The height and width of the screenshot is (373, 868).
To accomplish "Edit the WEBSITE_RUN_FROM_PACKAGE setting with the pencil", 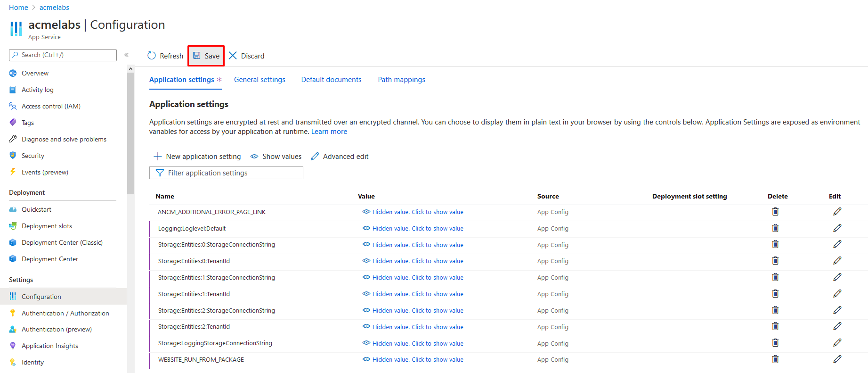I will tap(837, 359).
